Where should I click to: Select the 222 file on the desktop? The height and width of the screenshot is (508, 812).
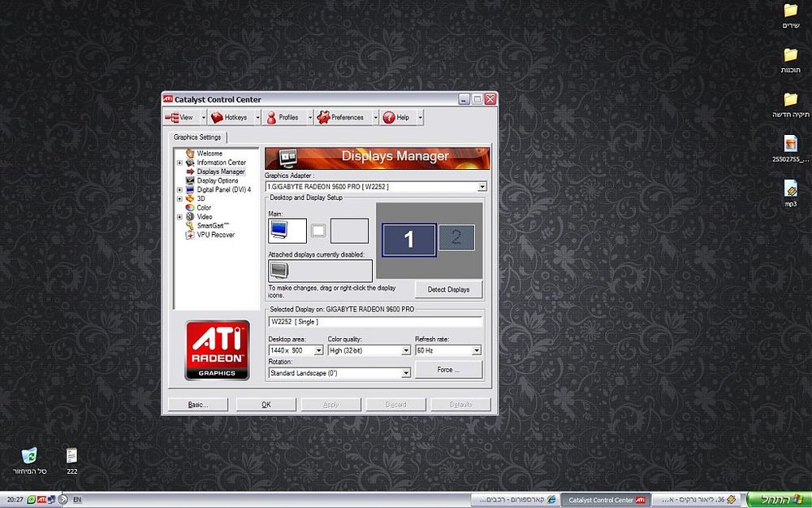tap(72, 460)
